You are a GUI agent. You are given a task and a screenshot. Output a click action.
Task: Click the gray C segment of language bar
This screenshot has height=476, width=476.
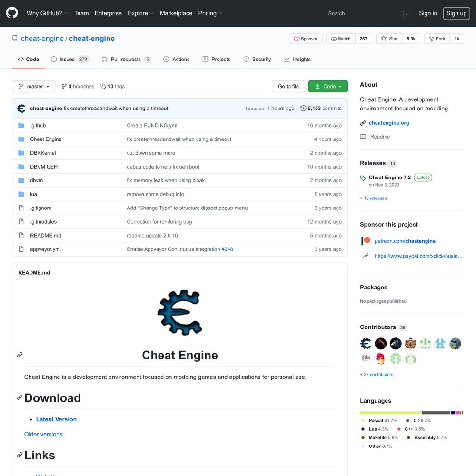click(436, 413)
